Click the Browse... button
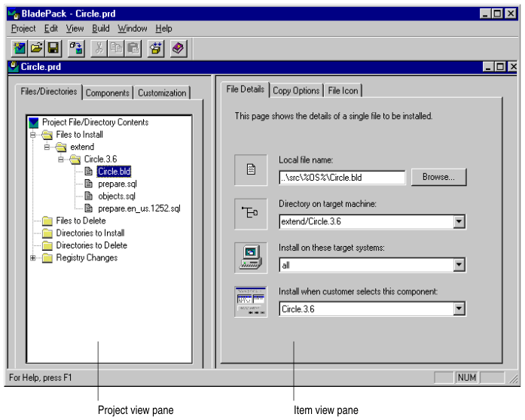 (438, 178)
